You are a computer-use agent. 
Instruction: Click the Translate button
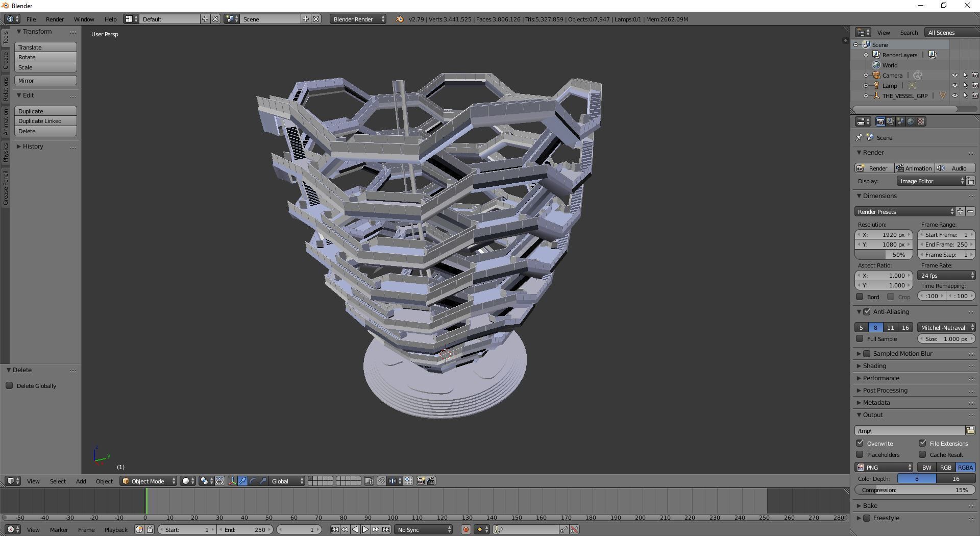(45, 47)
